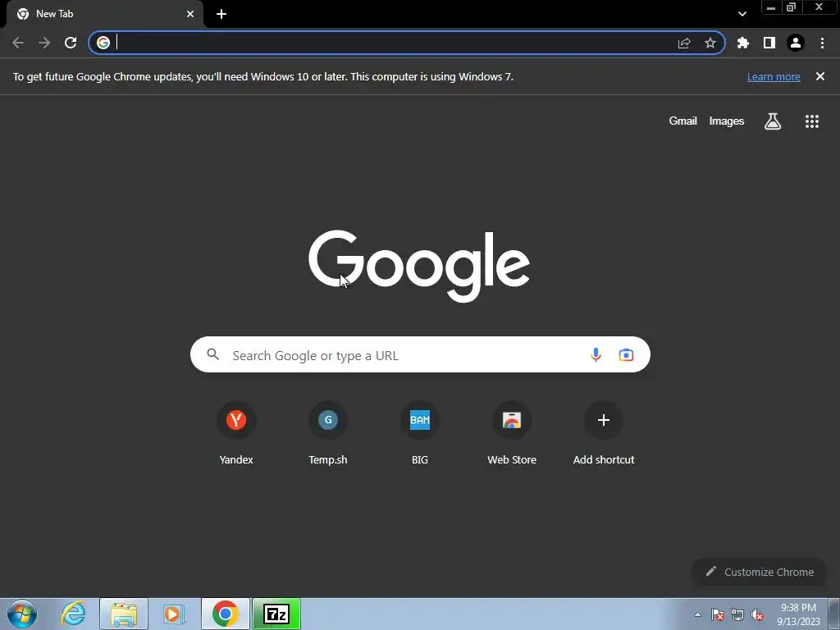Open the Yandex shortcut
This screenshot has height=630, width=840.
point(236,433)
